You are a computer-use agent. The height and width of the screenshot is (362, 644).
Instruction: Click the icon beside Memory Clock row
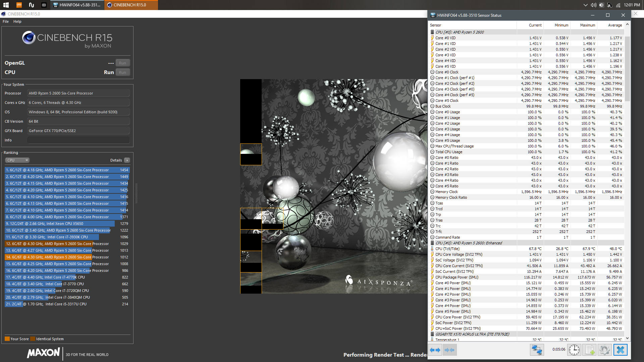432,192
